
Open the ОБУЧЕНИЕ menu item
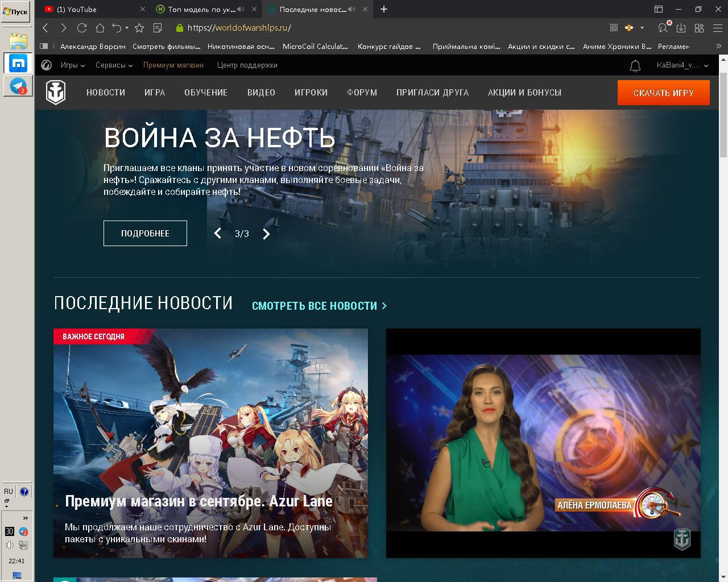[x=206, y=93]
